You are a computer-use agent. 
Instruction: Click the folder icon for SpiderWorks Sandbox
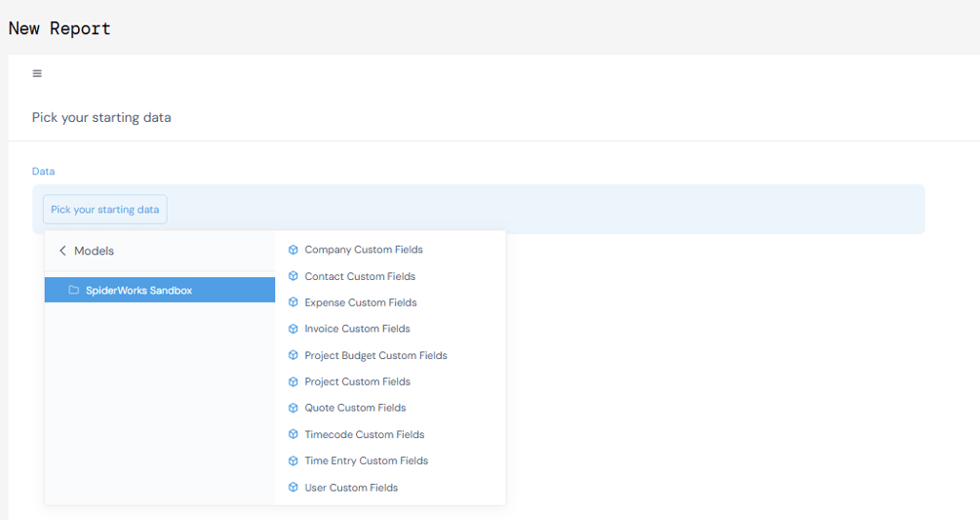tap(74, 290)
